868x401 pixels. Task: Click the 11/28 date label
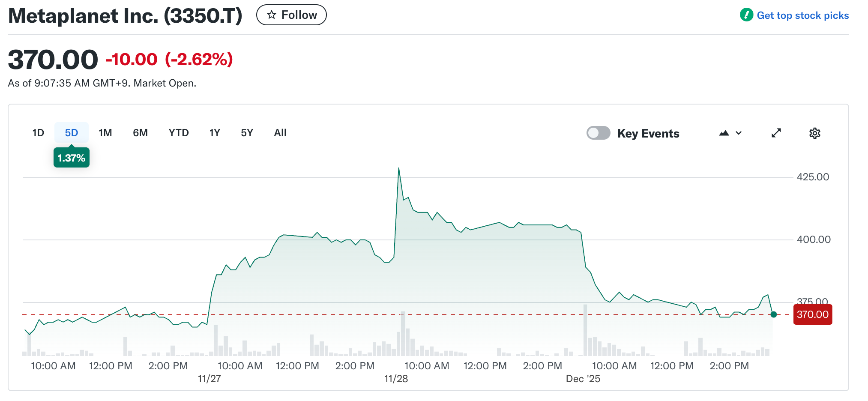pyautogui.click(x=396, y=379)
